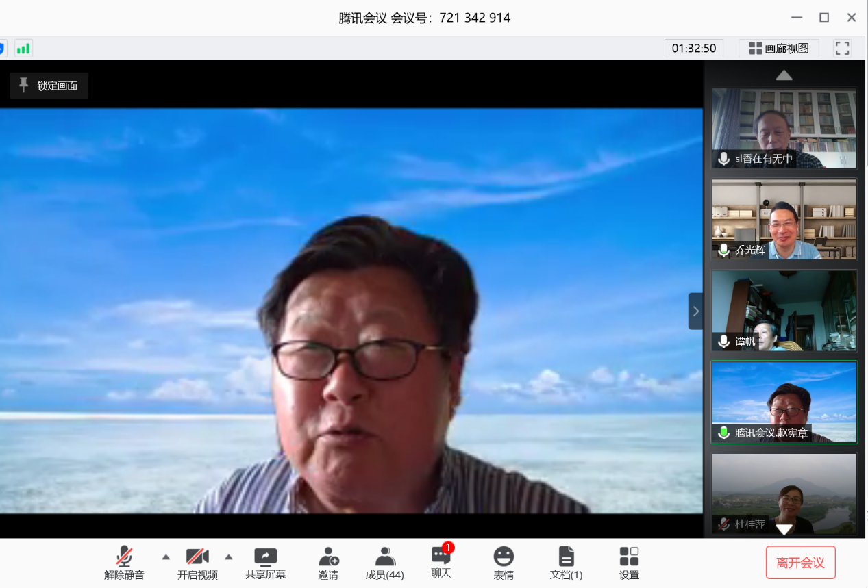
Task: Click active mic icon on 赵宪章 tile
Action: coord(723,433)
